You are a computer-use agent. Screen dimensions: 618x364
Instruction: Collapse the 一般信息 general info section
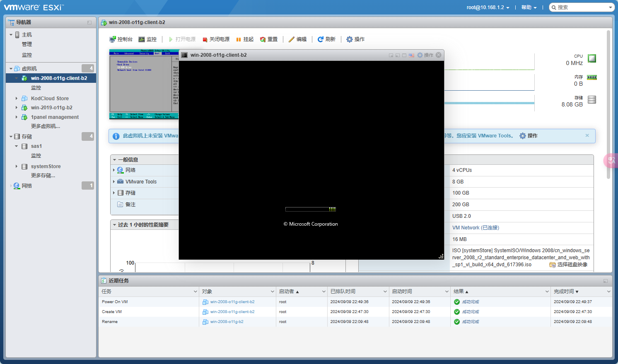114,160
